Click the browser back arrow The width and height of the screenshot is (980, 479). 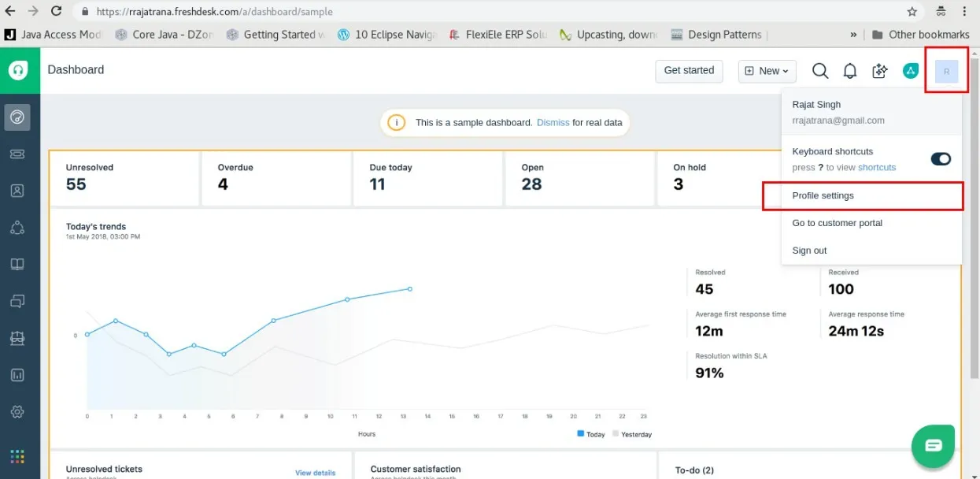tap(10, 11)
